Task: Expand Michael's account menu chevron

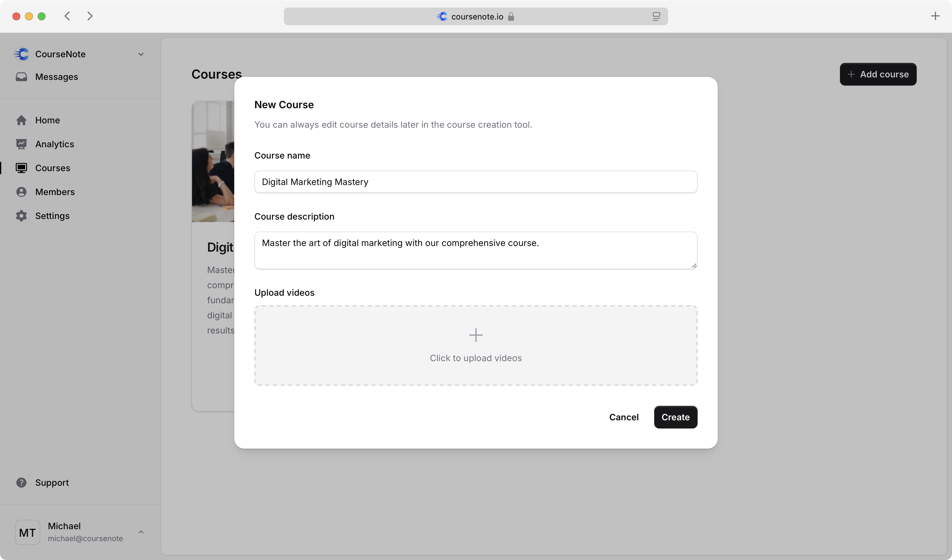Action: [x=141, y=532]
